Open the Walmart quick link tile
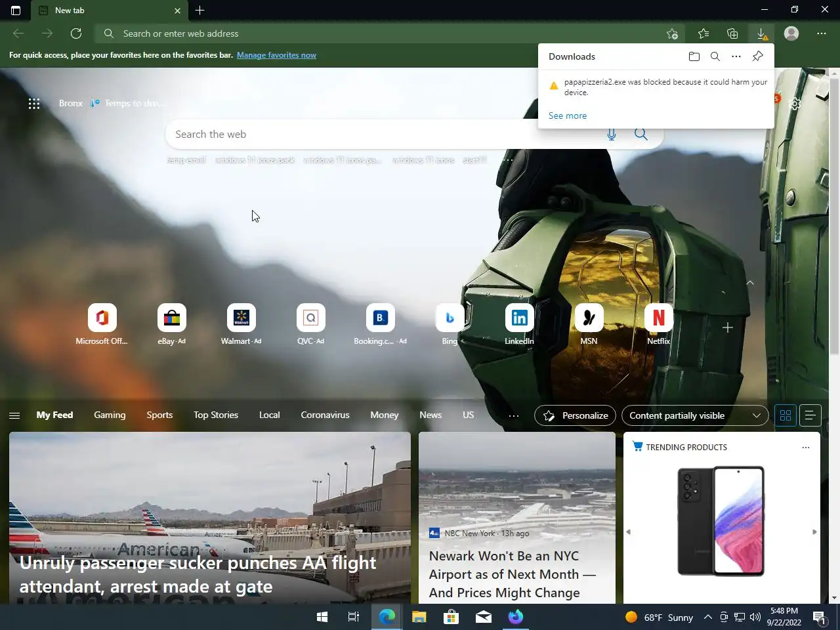Viewport: 840px width, 630px height. [241, 325]
